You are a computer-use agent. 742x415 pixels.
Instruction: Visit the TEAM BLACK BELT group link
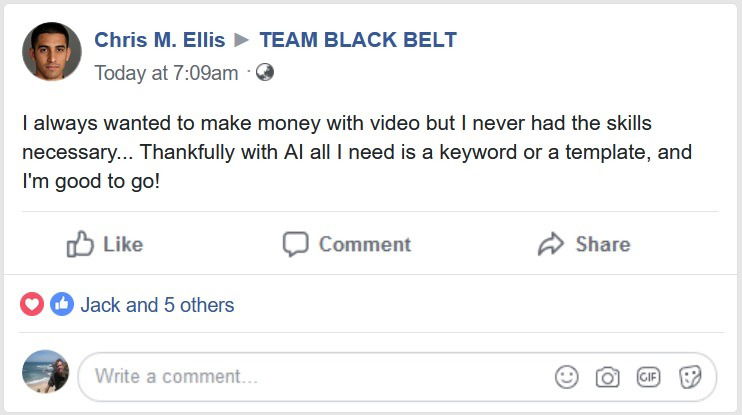(357, 41)
